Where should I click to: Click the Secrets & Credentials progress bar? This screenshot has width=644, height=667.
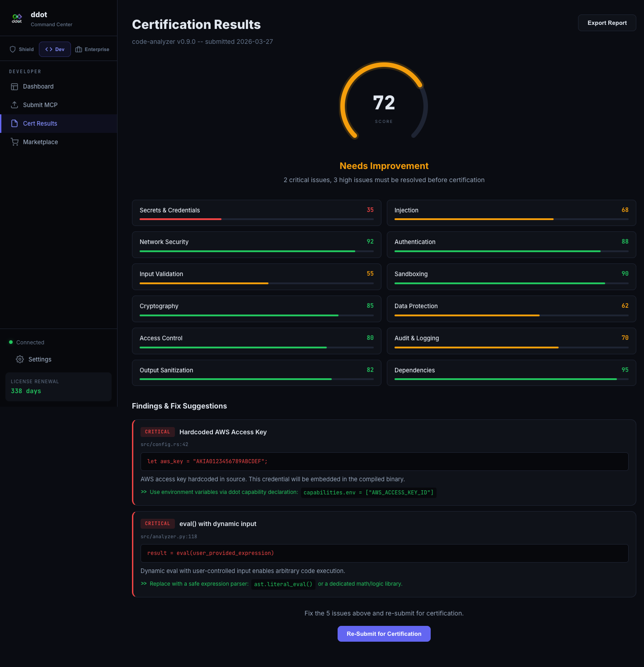point(256,220)
